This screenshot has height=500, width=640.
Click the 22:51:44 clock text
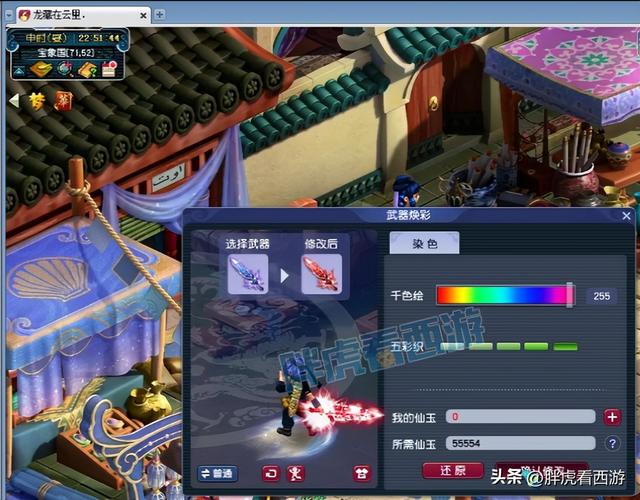point(98,38)
